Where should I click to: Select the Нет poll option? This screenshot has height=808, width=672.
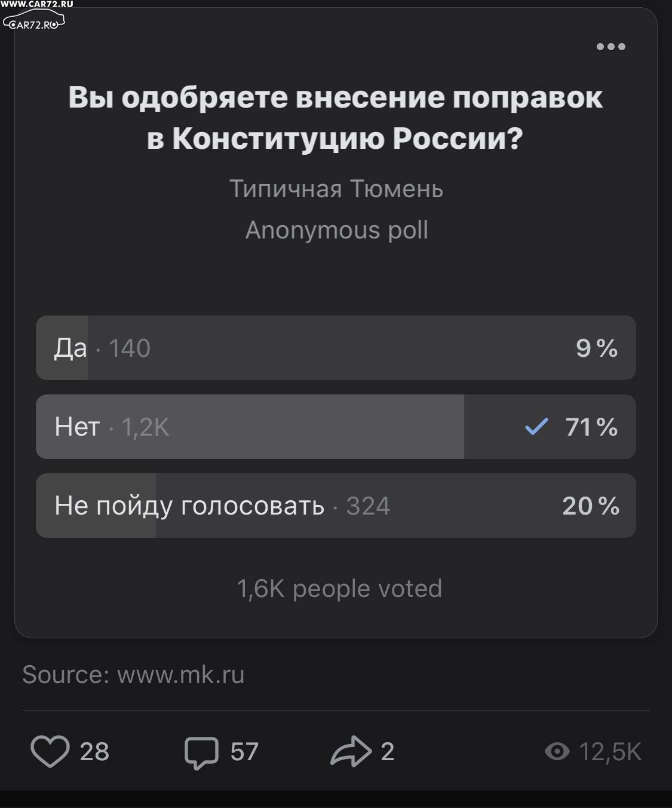[x=336, y=427]
